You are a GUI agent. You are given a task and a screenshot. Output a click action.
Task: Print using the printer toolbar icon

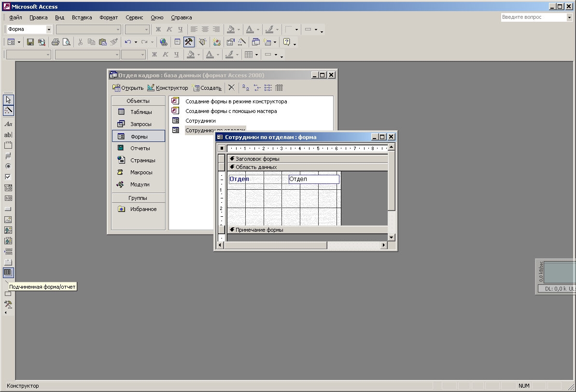56,42
